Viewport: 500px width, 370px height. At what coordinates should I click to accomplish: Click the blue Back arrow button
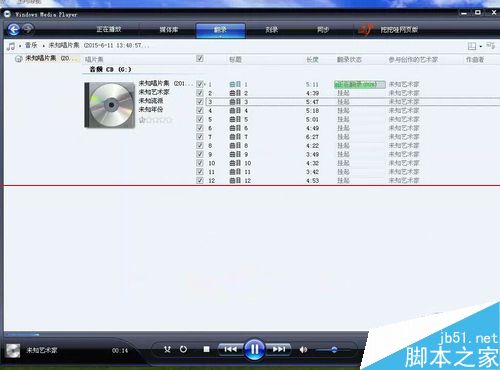pos(14,30)
